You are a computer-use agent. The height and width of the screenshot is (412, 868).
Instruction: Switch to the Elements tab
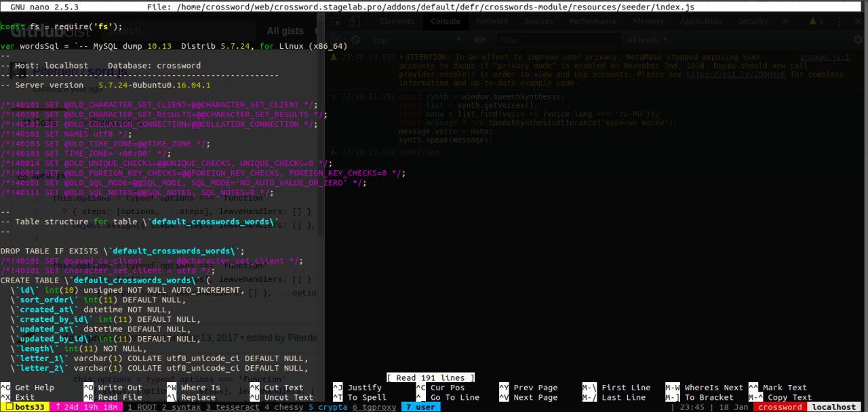(397, 21)
